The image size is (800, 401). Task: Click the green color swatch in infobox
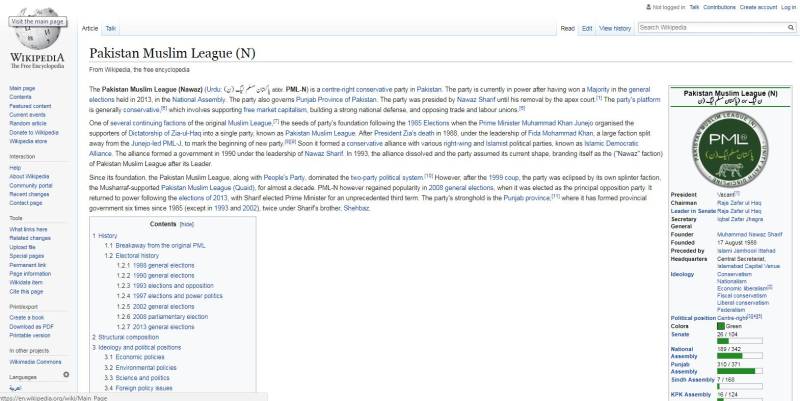coord(720,326)
